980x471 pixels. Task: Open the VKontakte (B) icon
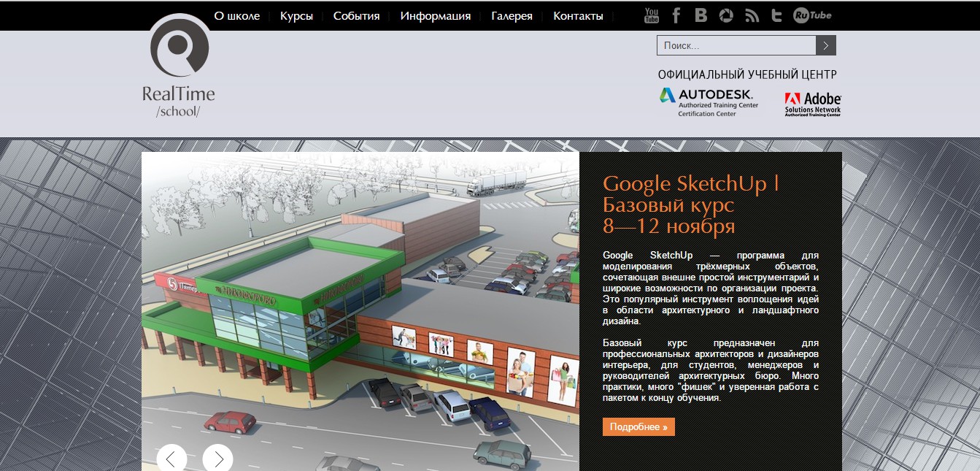701,15
